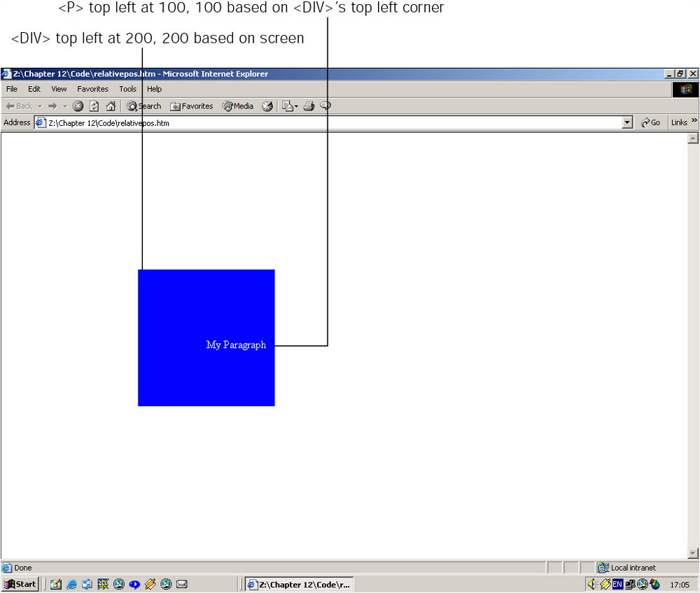The width and height of the screenshot is (700, 593).
Task: Open the Favorites pane from toolbar
Action: click(192, 106)
